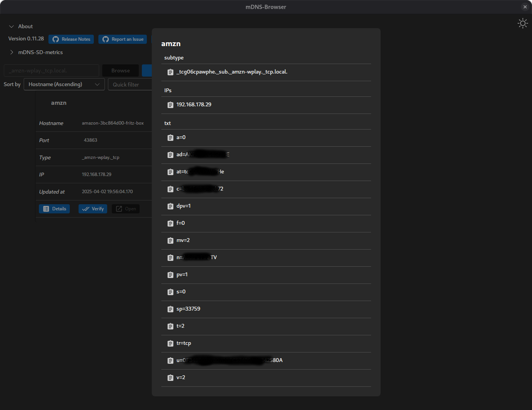This screenshot has height=410, width=532.
Task: Click the clipboard icon beside s=0
Action: point(170,292)
